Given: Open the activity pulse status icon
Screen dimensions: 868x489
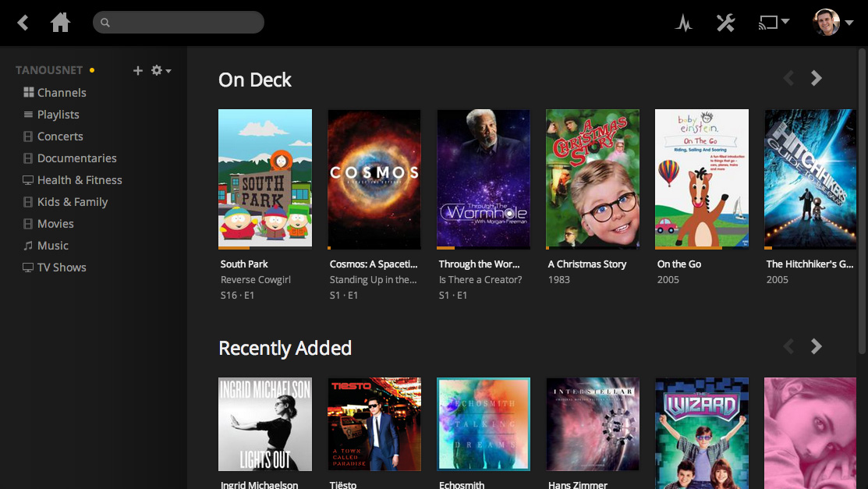Looking at the screenshot, I should click(684, 23).
